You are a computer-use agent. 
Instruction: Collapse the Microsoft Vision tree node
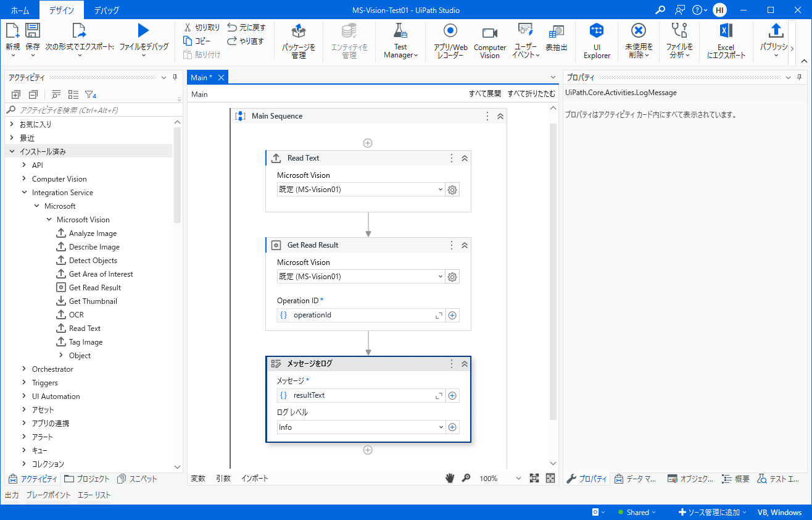tap(49, 220)
